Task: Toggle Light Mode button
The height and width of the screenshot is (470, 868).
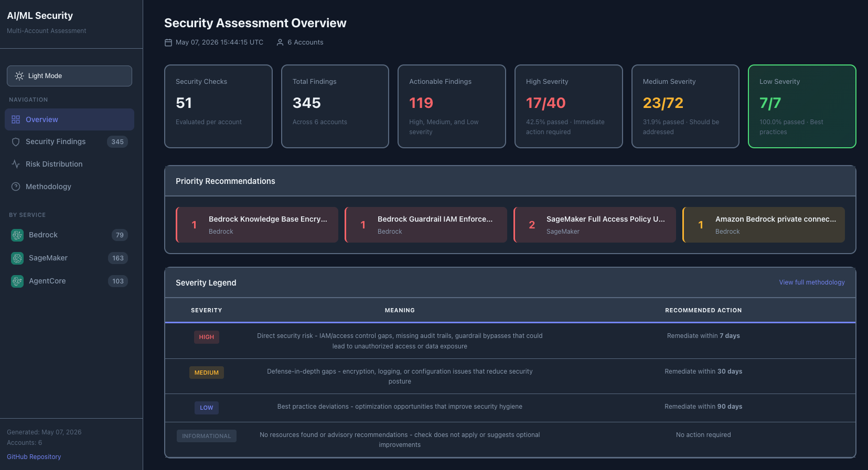Action: point(69,76)
